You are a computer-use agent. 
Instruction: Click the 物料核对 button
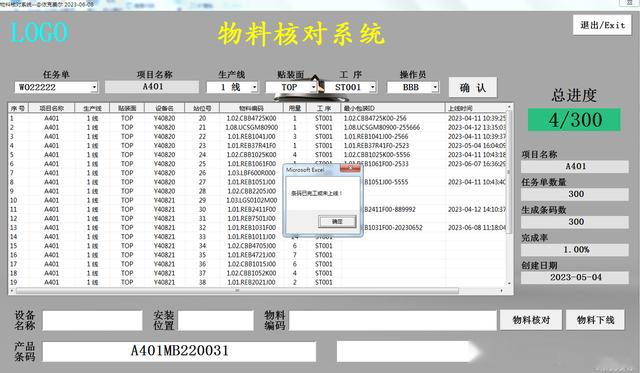coord(531,320)
